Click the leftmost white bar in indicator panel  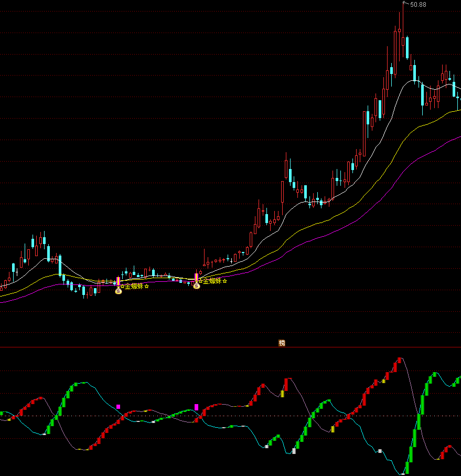click(45, 433)
